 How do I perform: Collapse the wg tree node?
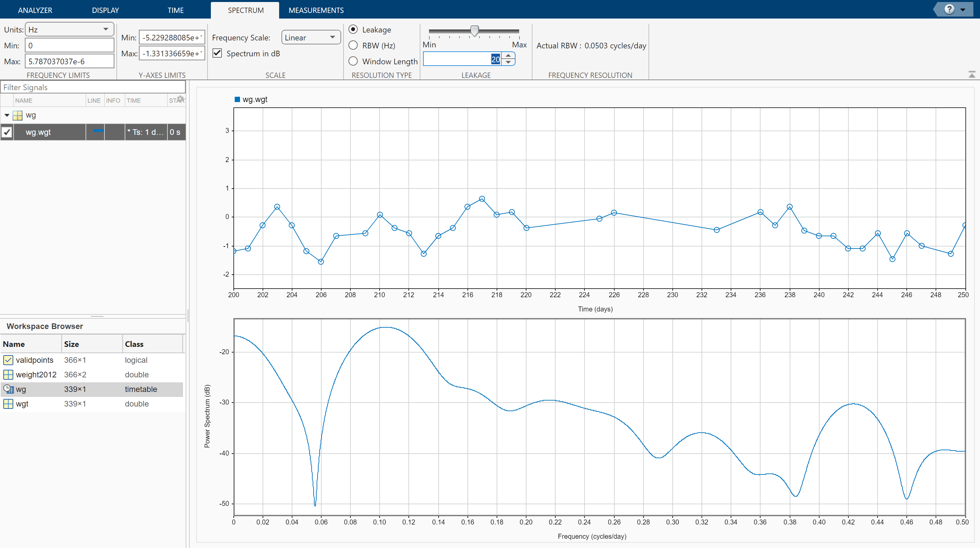[x=7, y=115]
